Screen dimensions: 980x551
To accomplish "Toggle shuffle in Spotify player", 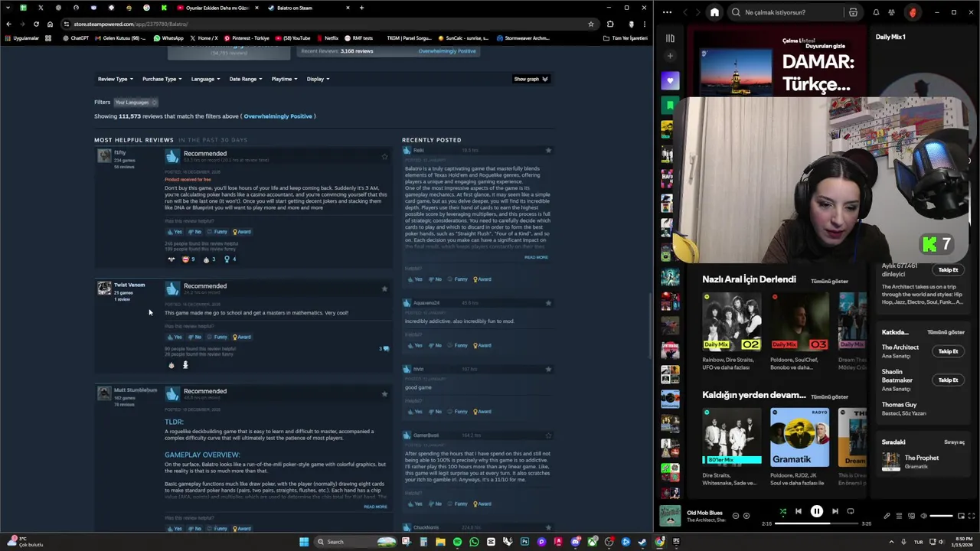I will pos(782,511).
